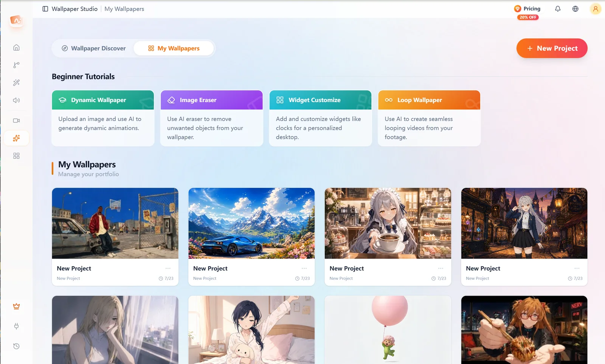Open the user profile avatar
This screenshot has height=364, width=605.
click(x=596, y=9)
